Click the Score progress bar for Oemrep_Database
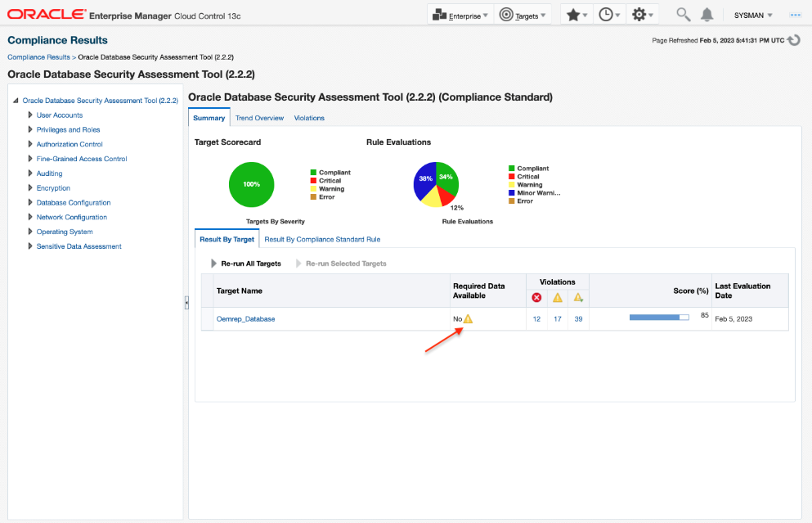 659,318
